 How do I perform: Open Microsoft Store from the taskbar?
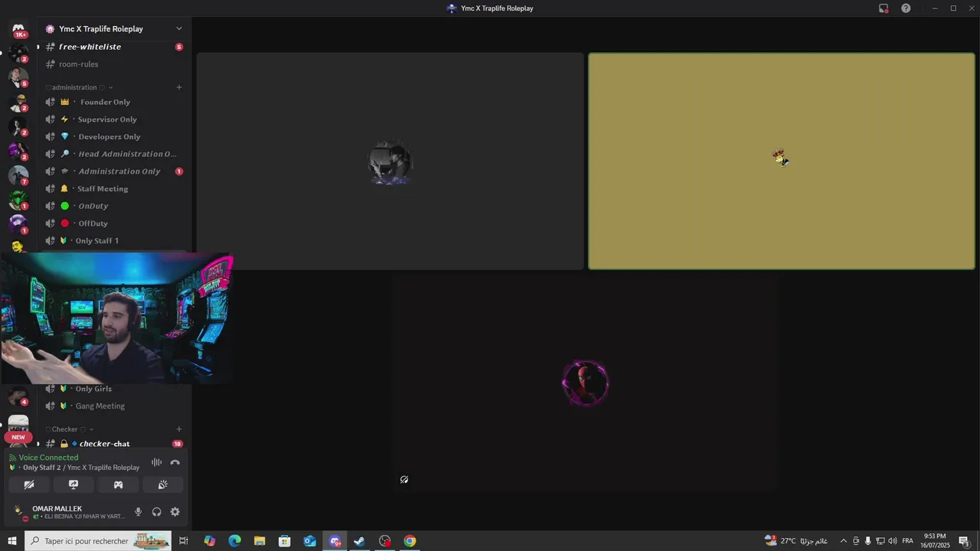[284, 541]
